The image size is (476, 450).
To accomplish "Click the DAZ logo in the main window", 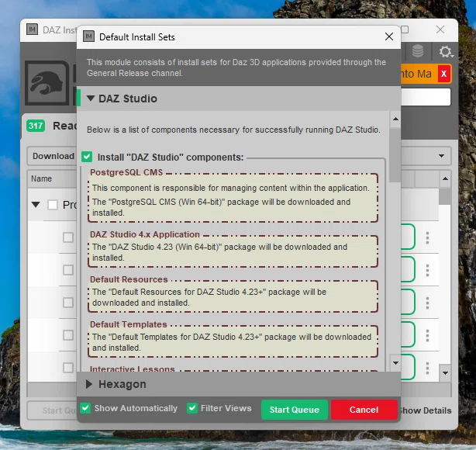I will [x=47, y=83].
